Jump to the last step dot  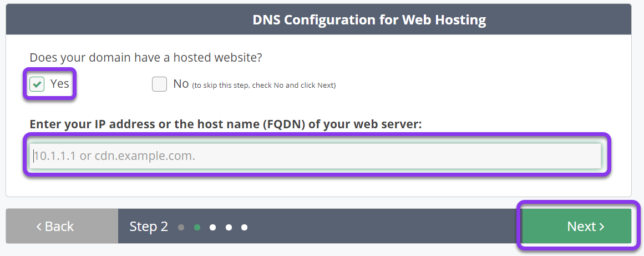(245, 227)
